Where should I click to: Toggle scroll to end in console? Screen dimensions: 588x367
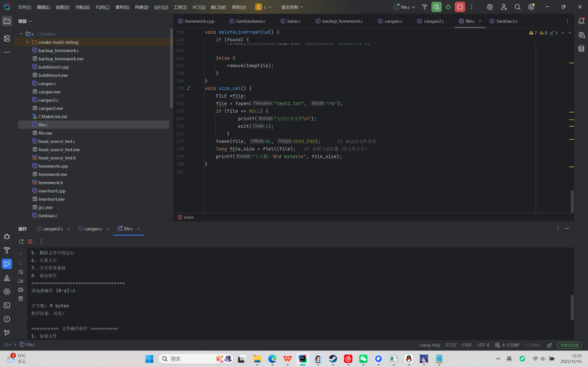pyautogui.click(x=21, y=281)
